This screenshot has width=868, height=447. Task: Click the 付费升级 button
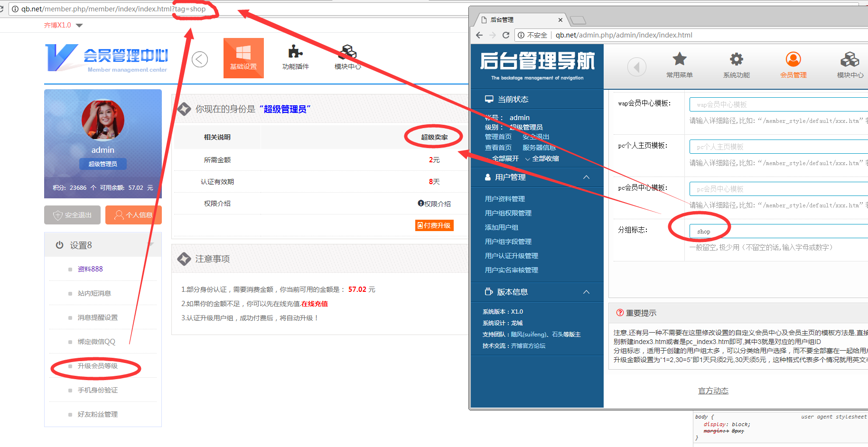(x=434, y=225)
